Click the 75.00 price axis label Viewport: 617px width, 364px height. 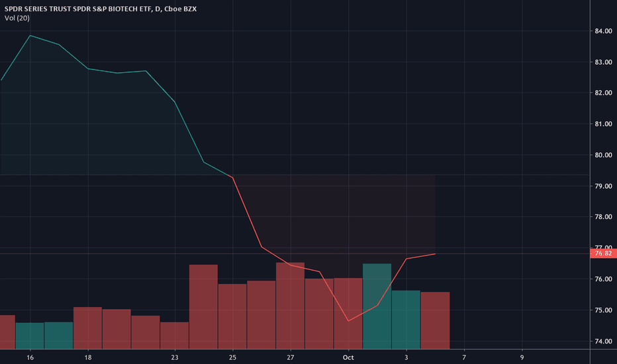click(603, 310)
